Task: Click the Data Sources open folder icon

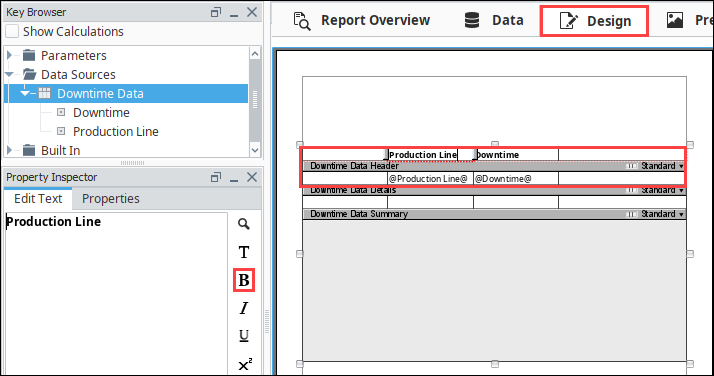Action: pyautogui.click(x=30, y=74)
